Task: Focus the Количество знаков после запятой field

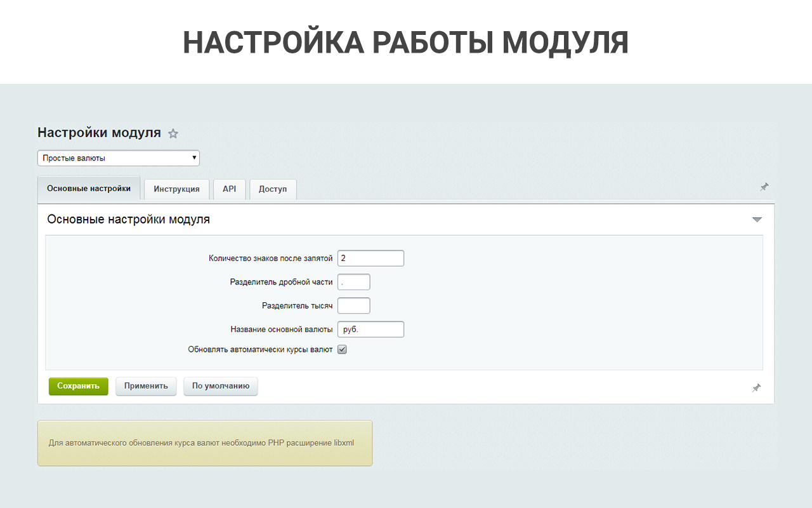Action: click(x=370, y=258)
